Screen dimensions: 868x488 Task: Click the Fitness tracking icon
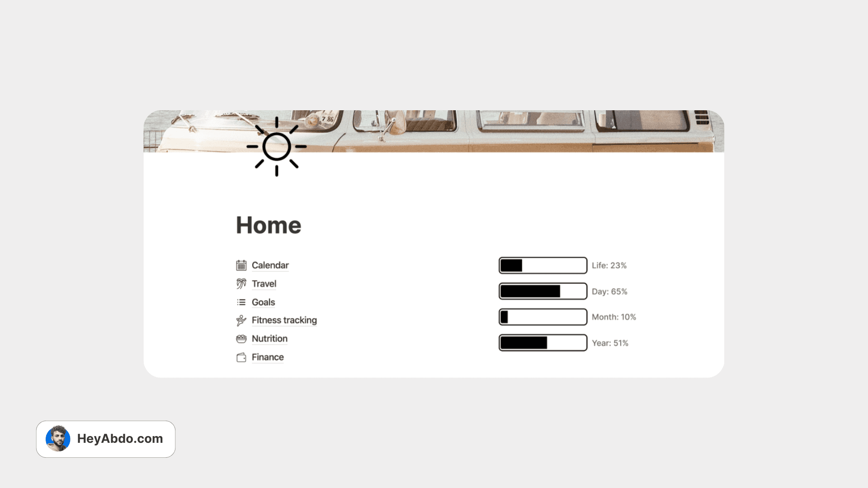241,320
